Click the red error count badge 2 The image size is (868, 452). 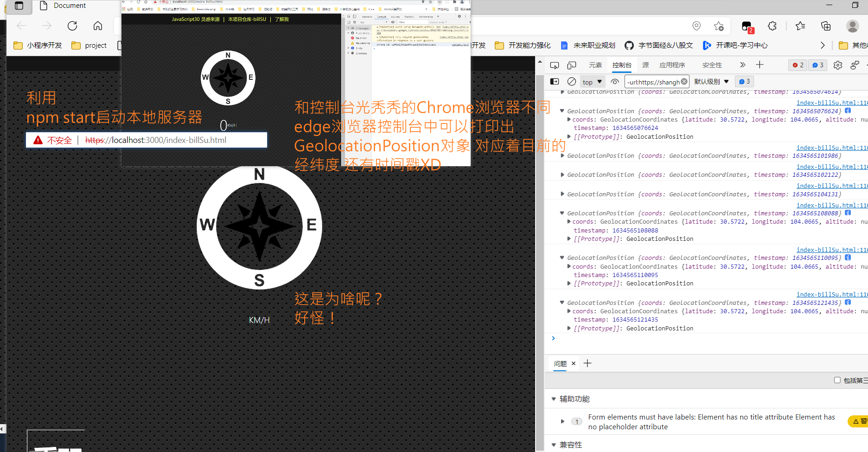pyautogui.click(x=798, y=65)
